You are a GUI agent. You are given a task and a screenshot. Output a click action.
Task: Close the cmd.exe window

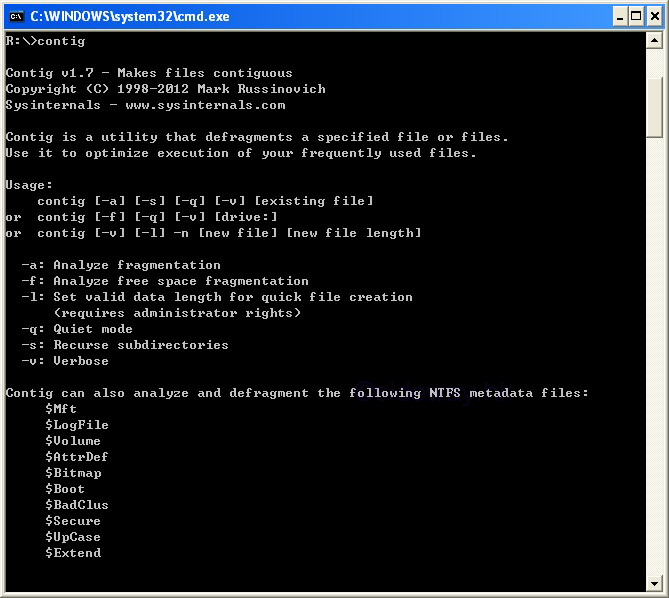(654, 17)
